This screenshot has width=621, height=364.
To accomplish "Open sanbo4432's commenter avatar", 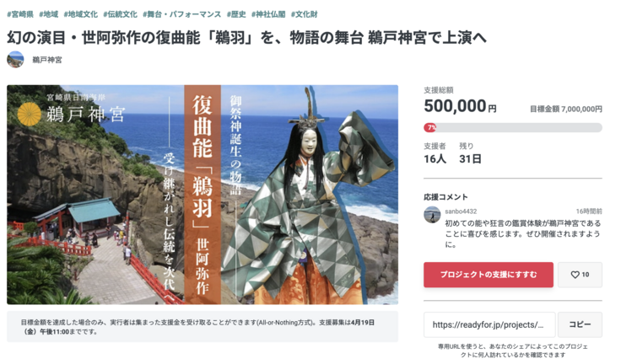I will click(432, 215).
